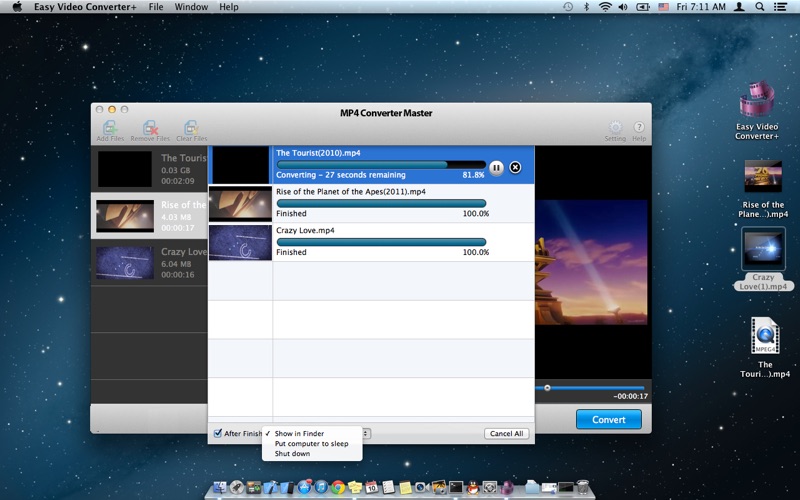Viewport: 800px width, 500px height.
Task: Open the Help menu in menu bar
Action: [229, 7]
